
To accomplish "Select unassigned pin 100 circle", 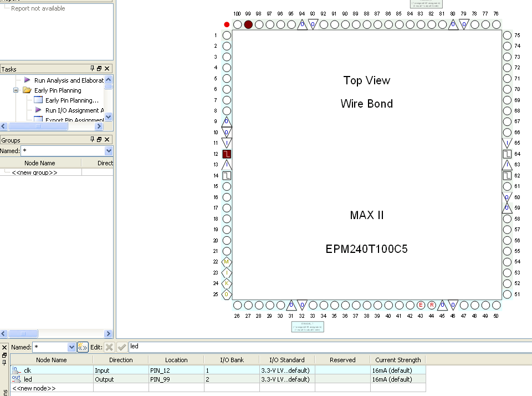I will 238,24.
